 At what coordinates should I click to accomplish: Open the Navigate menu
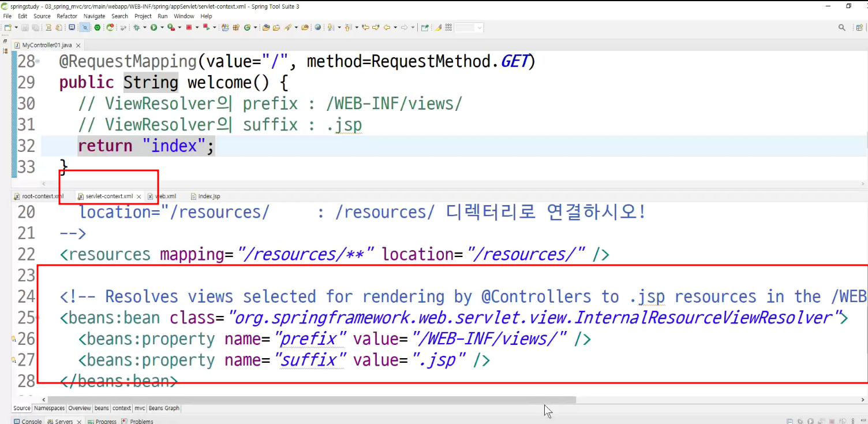coord(95,16)
